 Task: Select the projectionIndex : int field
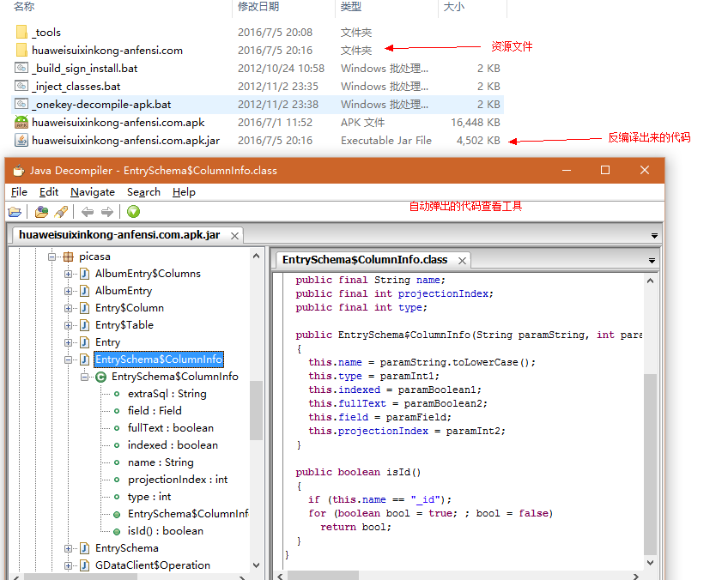tap(178, 480)
